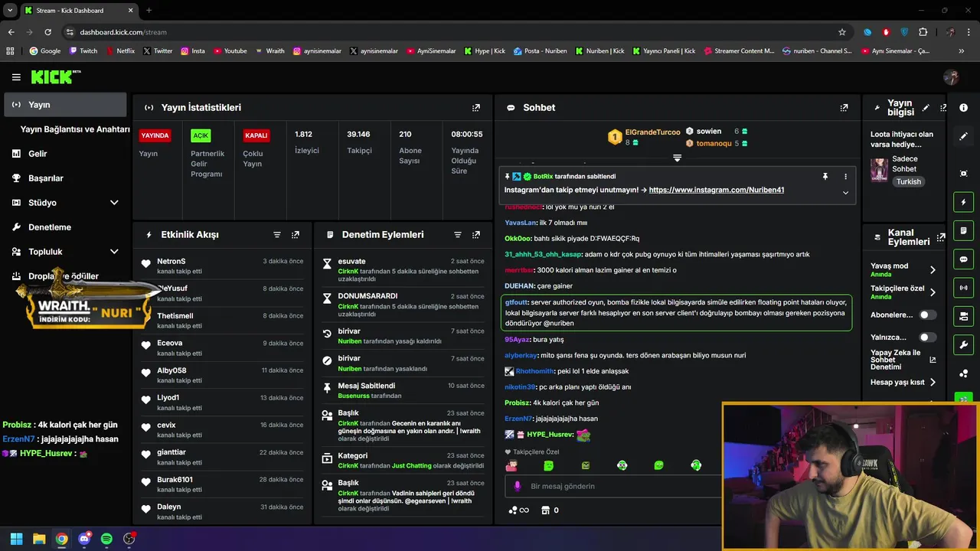Image resolution: width=980 pixels, height=551 pixels.
Task: Unpin the BotRix pinned message
Action: point(825,177)
